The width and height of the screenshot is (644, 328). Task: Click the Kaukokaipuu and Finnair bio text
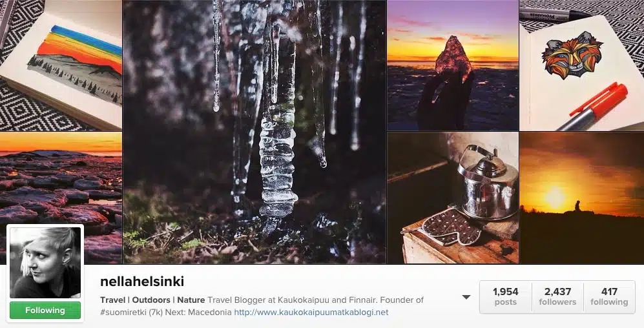323,300
